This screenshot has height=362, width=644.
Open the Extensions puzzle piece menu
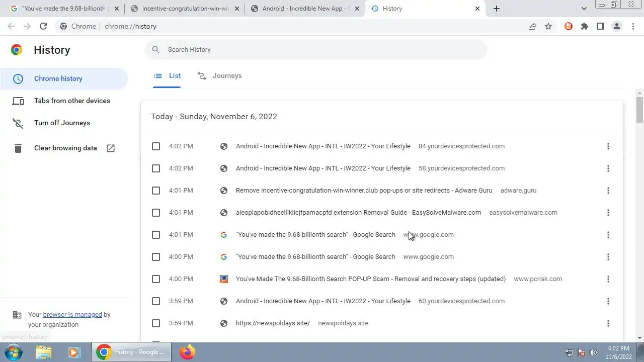click(585, 26)
